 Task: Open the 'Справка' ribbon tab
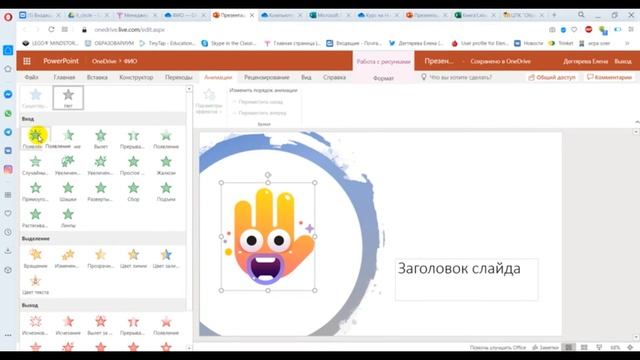334,77
